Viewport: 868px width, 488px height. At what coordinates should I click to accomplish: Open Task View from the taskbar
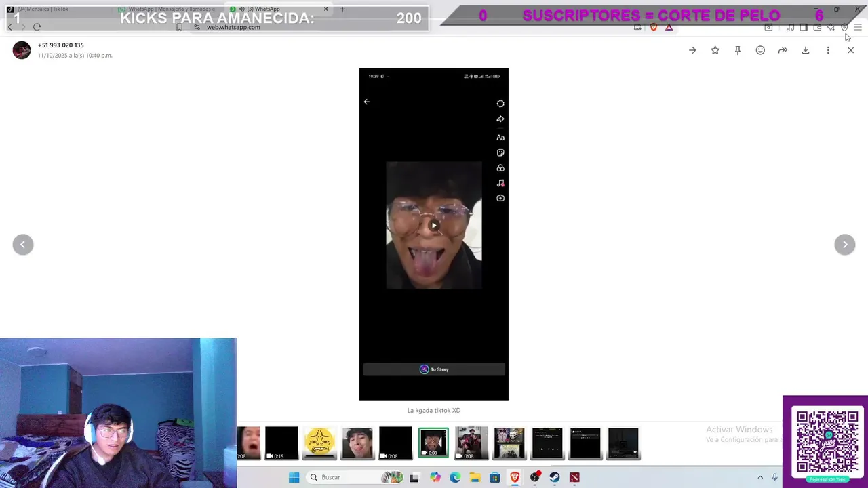(x=414, y=477)
